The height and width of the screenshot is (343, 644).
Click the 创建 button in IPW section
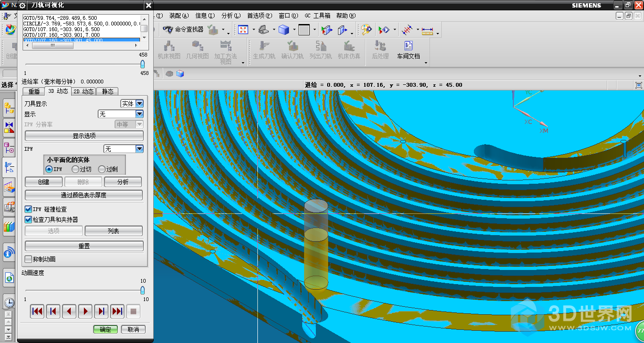[x=43, y=182]
